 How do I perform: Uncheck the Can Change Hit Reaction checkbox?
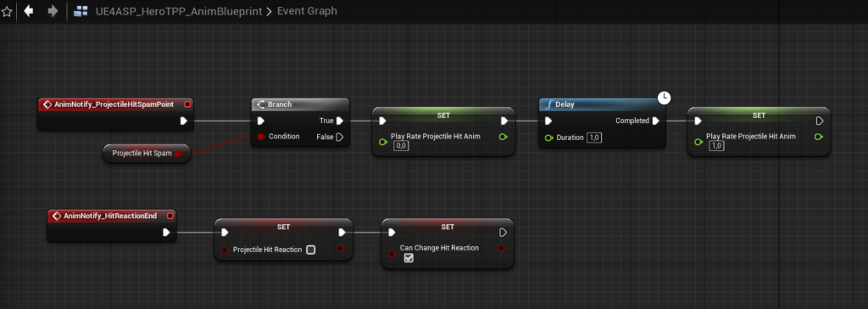pos(409,258)
